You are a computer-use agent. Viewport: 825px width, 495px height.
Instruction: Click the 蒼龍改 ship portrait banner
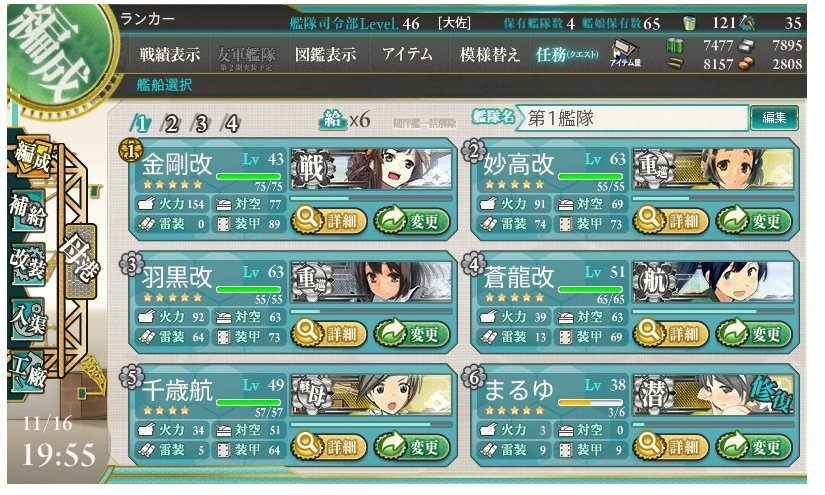713,281
